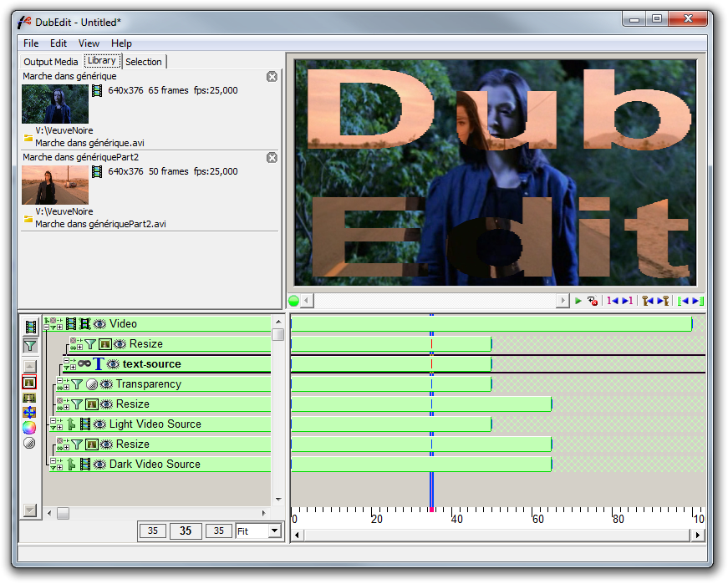Click the green arrow icon on Light Video Source
The height and width of the screenshot is (584, 728).
coord(71,424)
